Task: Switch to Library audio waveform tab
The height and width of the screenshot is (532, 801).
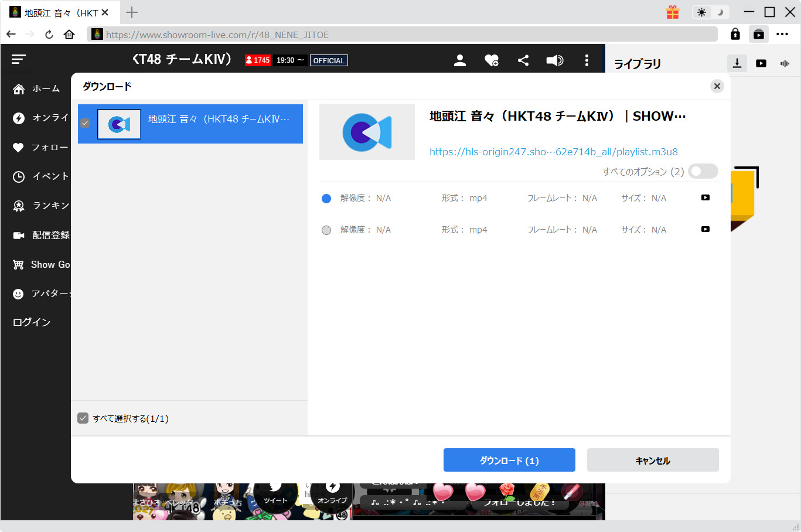Action: 785,63
